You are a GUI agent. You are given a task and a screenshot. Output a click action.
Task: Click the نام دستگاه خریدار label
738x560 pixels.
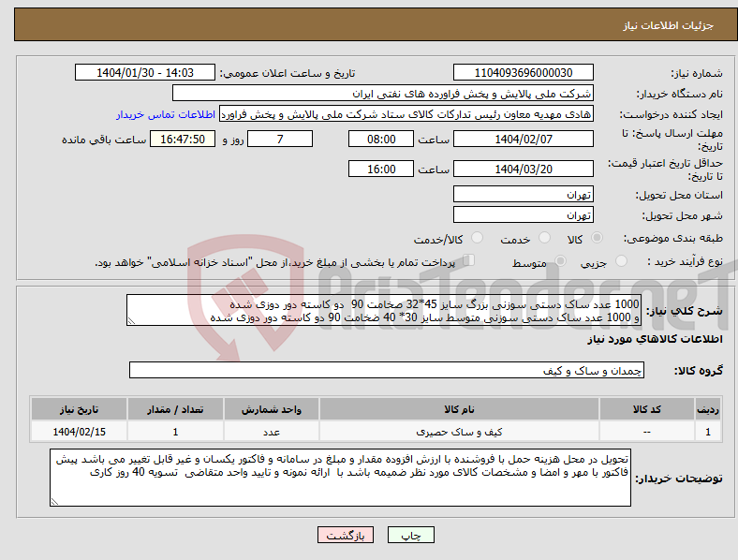point(679,94)
